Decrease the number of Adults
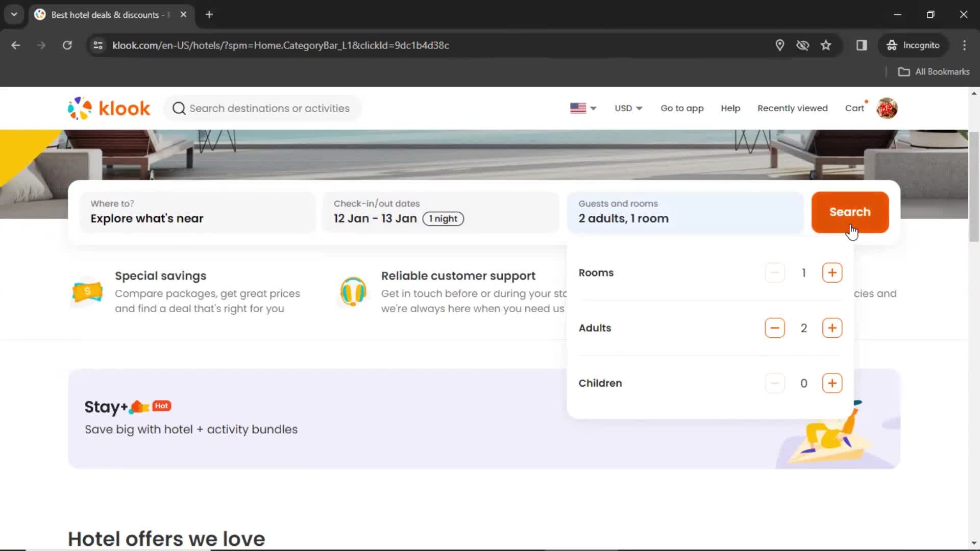Image resolution: width=980 pixels, height=551 pixels. point(775,328)
